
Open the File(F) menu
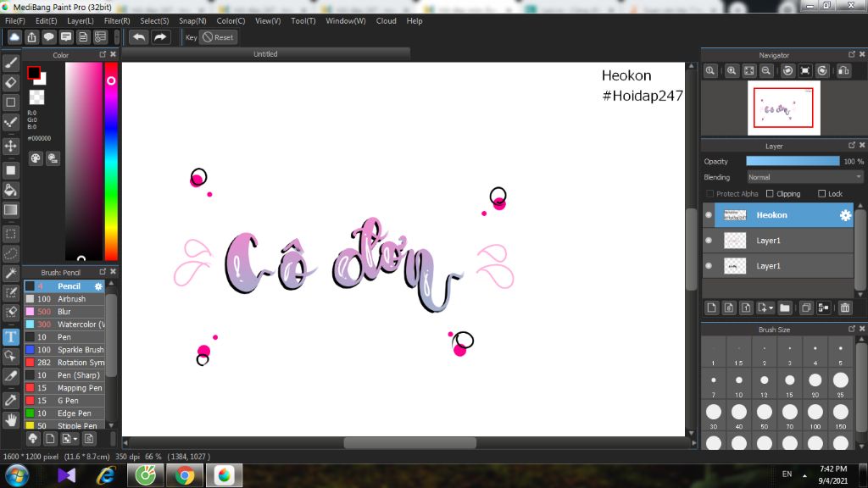coord(15,20)
